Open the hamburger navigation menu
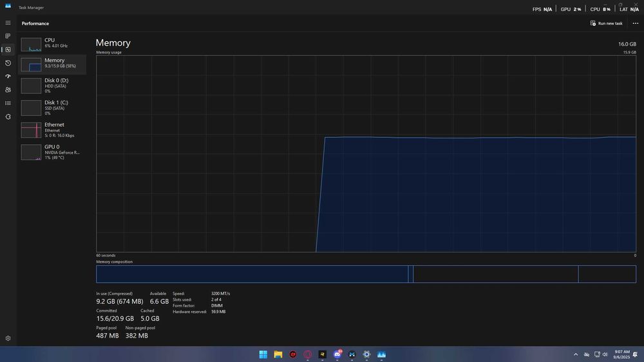The height and width of the screenshot is (362, 644). click(8, 23)
